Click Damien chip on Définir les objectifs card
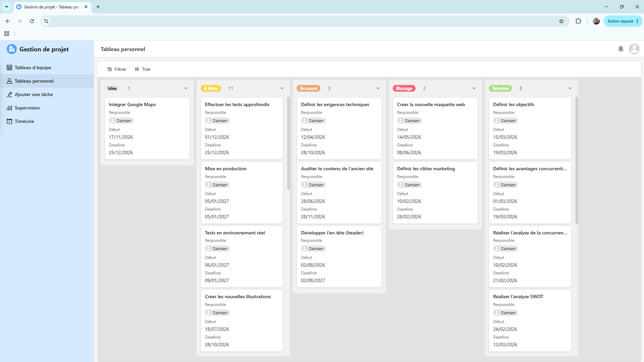644x362 pixels. coord(506,121)
